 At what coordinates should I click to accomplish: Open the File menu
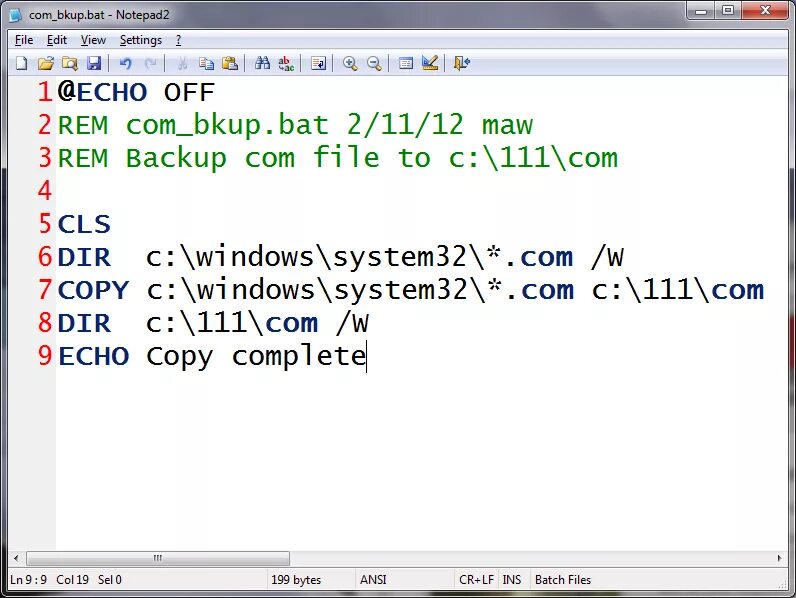(24, 40)
